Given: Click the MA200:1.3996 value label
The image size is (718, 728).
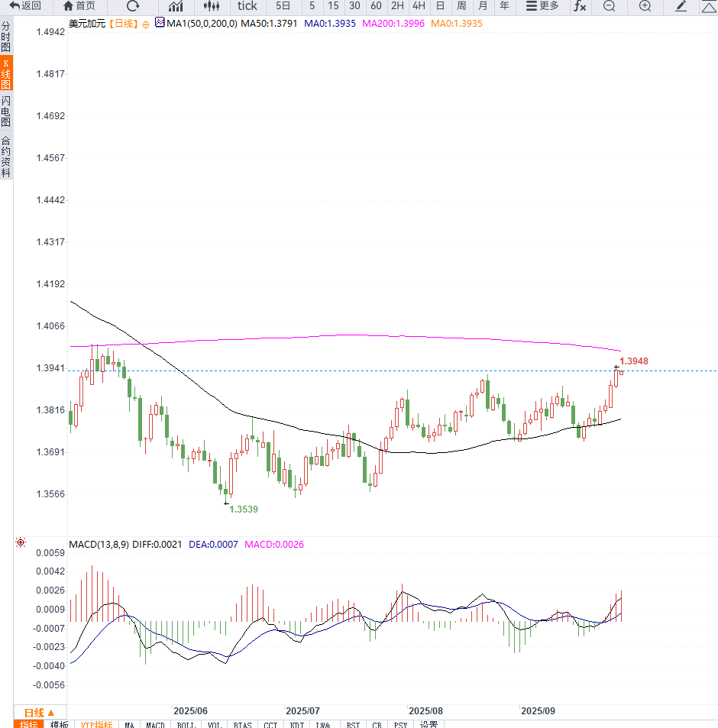Looking at the screenshot, I should [x=393, y=23].
